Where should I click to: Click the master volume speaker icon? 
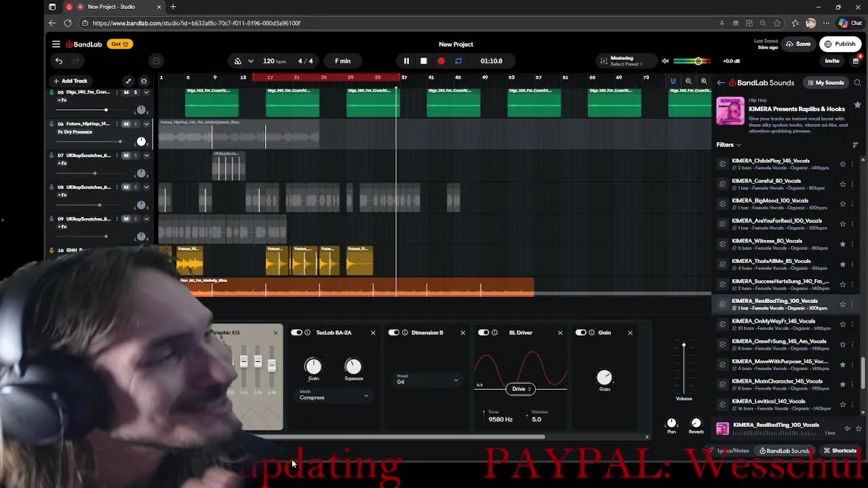click(665, 61)
